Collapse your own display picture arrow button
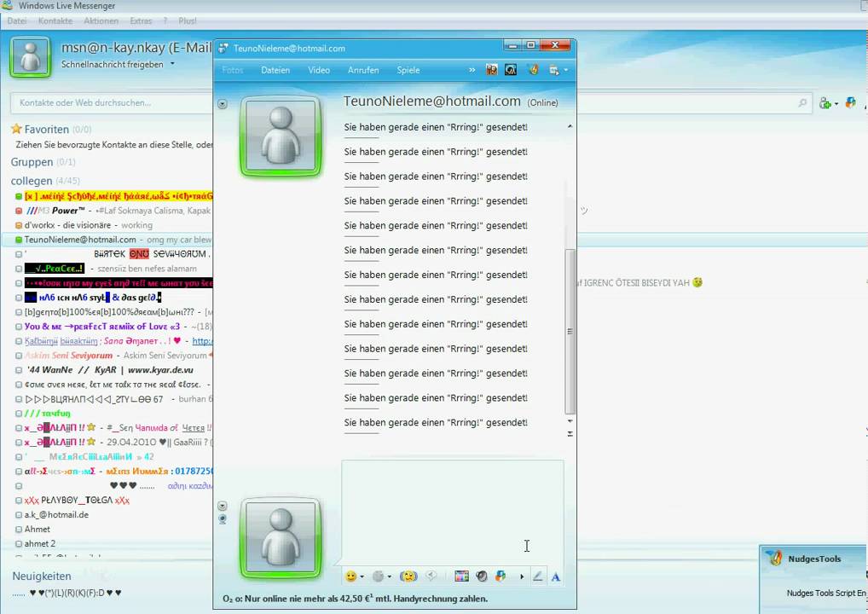This screenshot has width=868, height=614. (x=223, y=506)
